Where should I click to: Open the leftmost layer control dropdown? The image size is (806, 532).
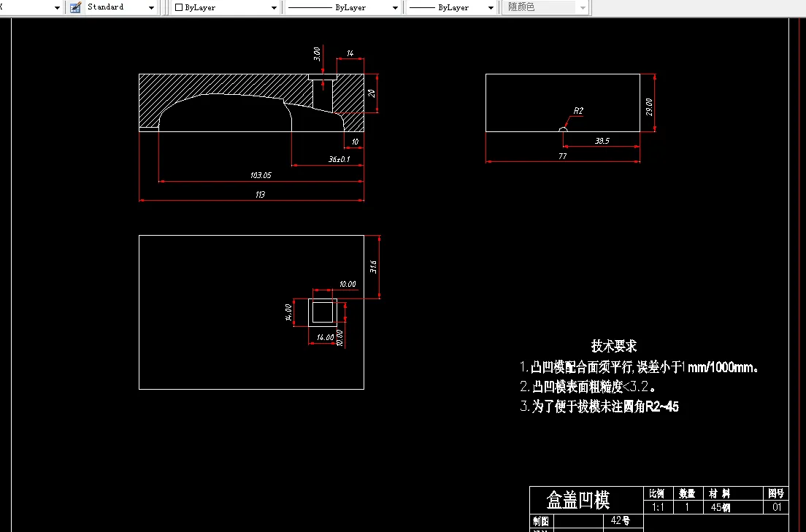point(58,7)
